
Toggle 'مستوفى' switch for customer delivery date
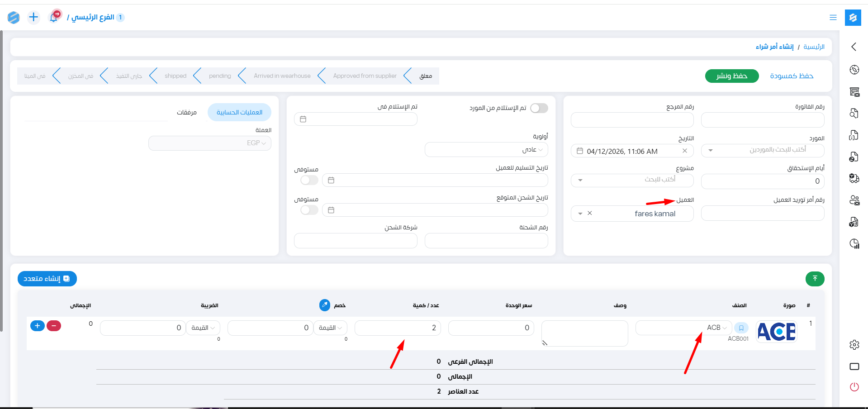309,180
